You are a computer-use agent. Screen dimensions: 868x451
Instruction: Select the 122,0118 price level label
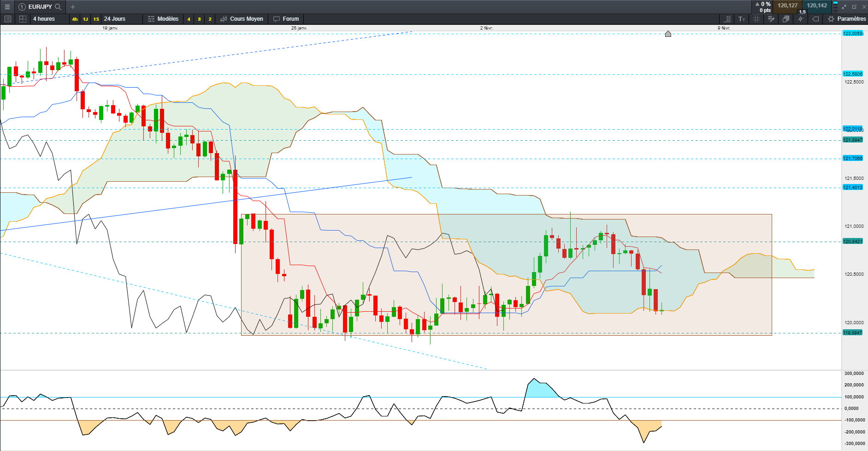pyautogui.click(x=852, y=129)
